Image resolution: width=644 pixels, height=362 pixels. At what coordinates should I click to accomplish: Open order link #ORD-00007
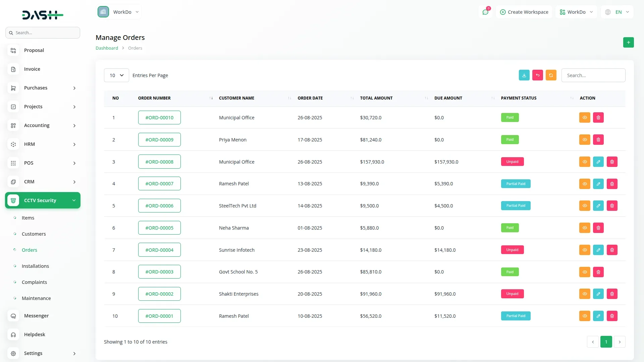(159, 184)
